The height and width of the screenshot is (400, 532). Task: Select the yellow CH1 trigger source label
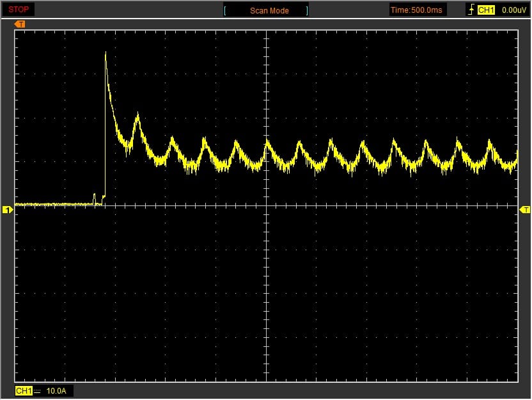click(x=486, y=10)
